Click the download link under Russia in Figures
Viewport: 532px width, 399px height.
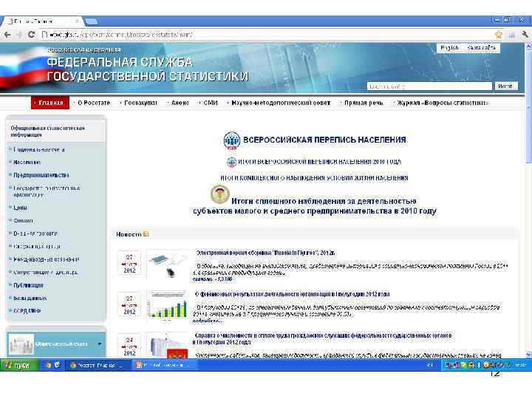[212, 279]
